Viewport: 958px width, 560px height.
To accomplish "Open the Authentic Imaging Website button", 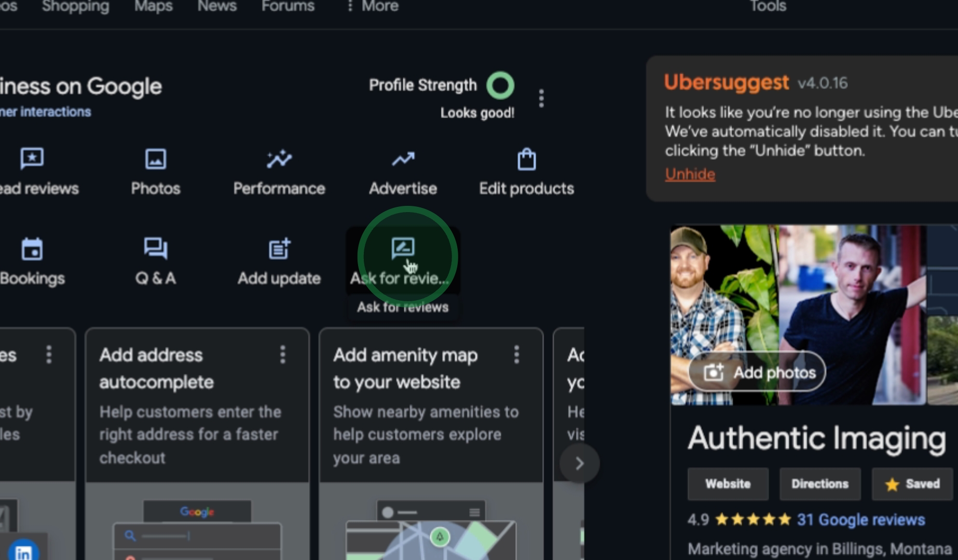I will 728,484.
